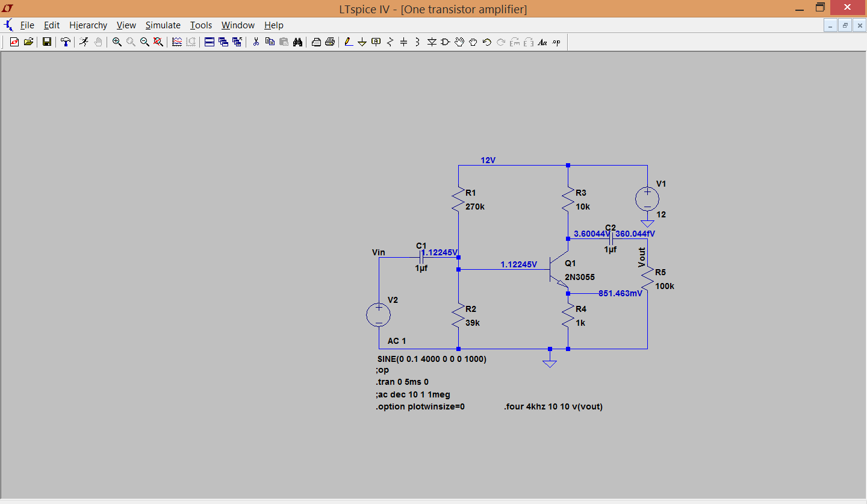Select the Place Ground tool
Screen dimensions: 867x504
coord(362,42)
